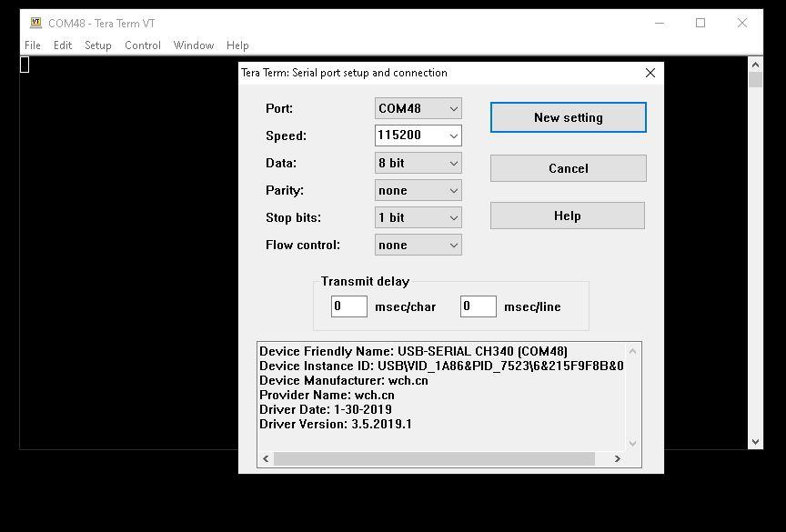Click the Tera Term VT title bar icon

[x=35, y=23]
